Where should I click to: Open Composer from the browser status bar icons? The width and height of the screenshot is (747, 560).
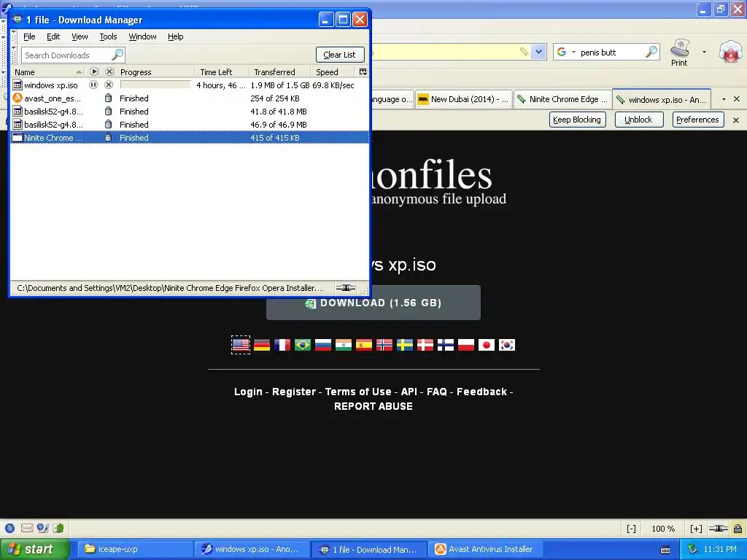click(43, 528)
